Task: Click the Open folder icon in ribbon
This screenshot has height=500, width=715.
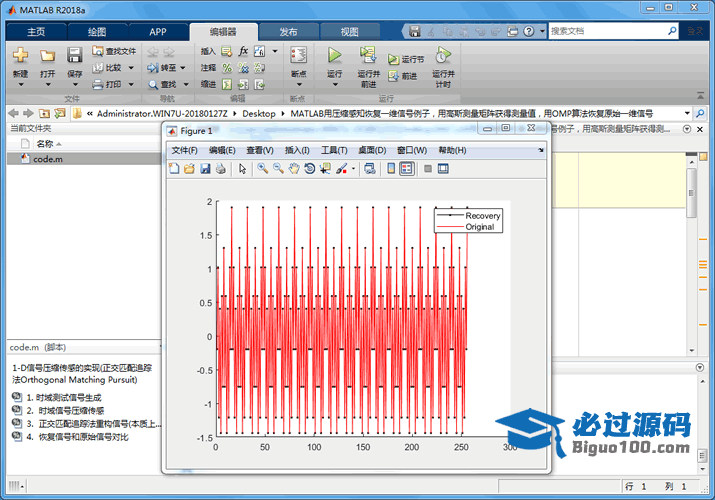Action: click(47, 56)
